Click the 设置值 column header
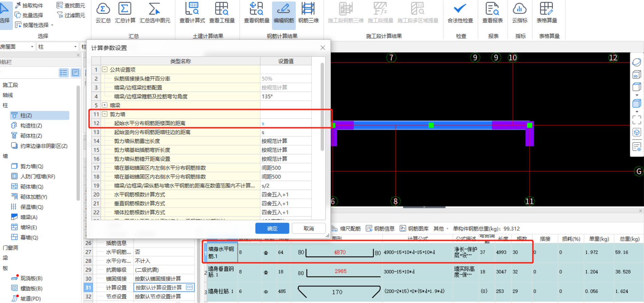Viewport: 644px width, 303px height. [286, 61]
